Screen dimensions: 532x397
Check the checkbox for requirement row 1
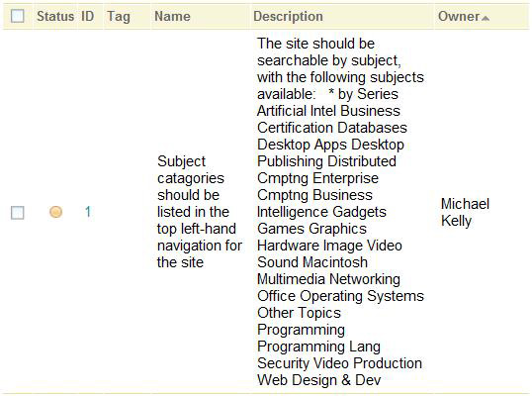17,213
